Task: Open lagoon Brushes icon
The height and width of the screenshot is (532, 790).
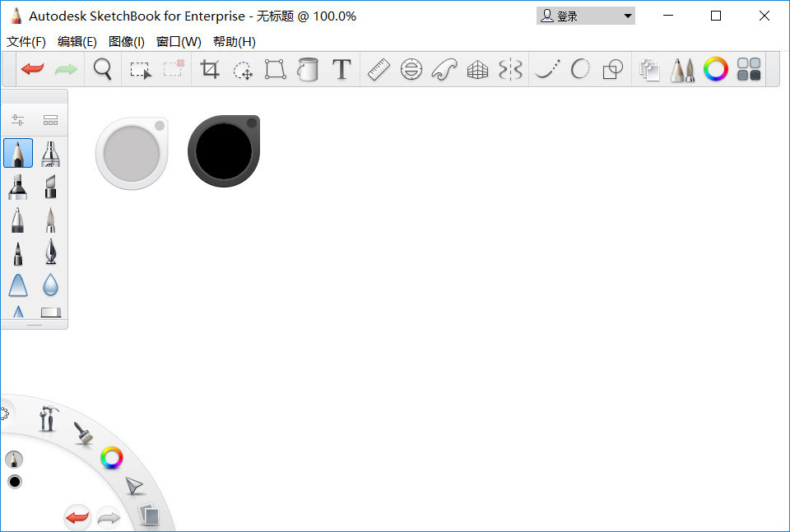Action: [x=84, y=434]
